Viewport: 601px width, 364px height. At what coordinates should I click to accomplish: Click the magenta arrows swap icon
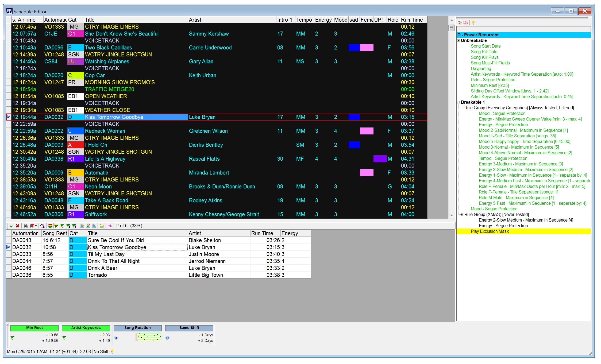pyautogui.click(x=110, y=226)
